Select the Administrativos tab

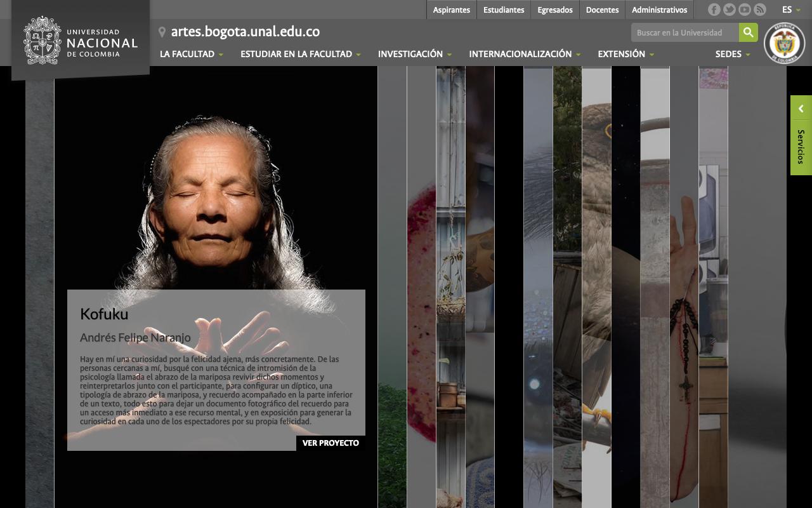click(x=660, y=10)
